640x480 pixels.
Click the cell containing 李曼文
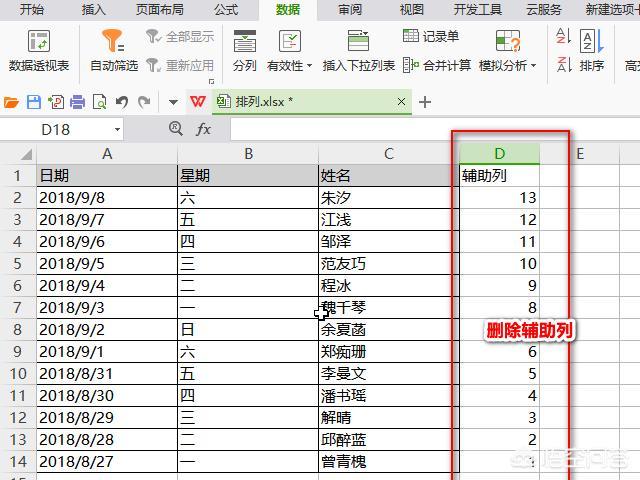(x=389, y=373)
